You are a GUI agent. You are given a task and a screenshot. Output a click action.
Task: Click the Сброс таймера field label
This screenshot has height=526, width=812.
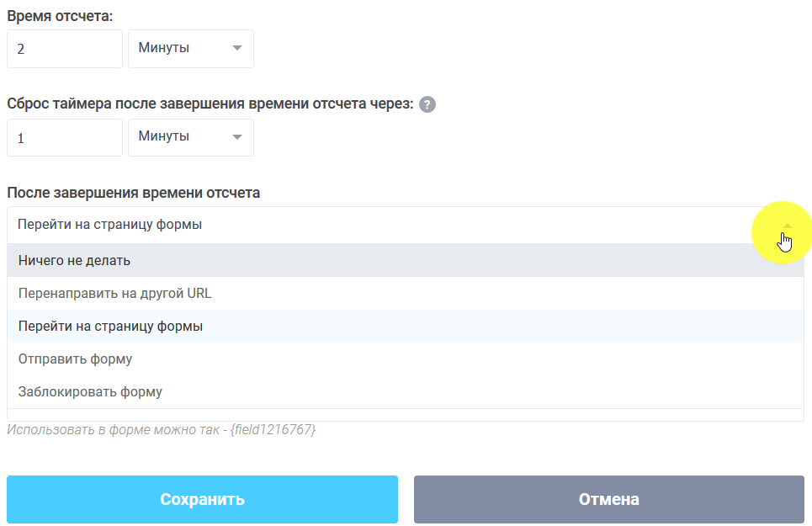point(205,104)
